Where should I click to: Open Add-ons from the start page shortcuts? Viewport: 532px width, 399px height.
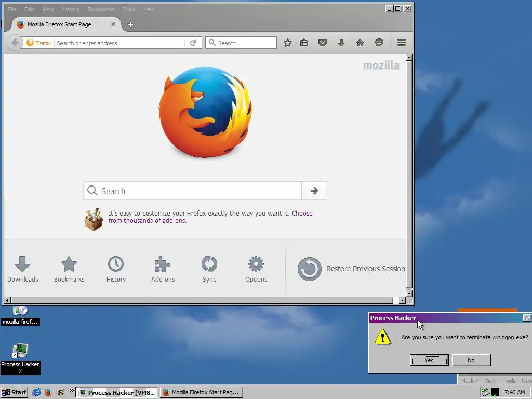pyautogui.click(x=163, y=270)
